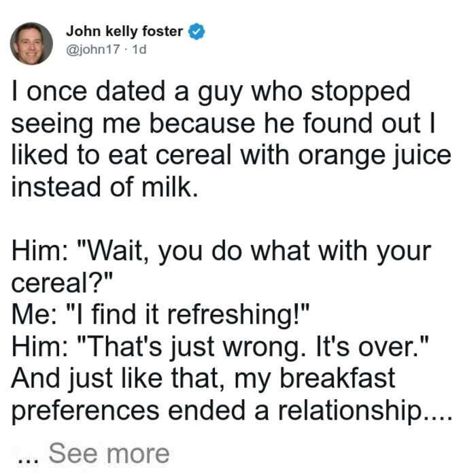Open John kelly foster's profile picture

tap(31, 44)
